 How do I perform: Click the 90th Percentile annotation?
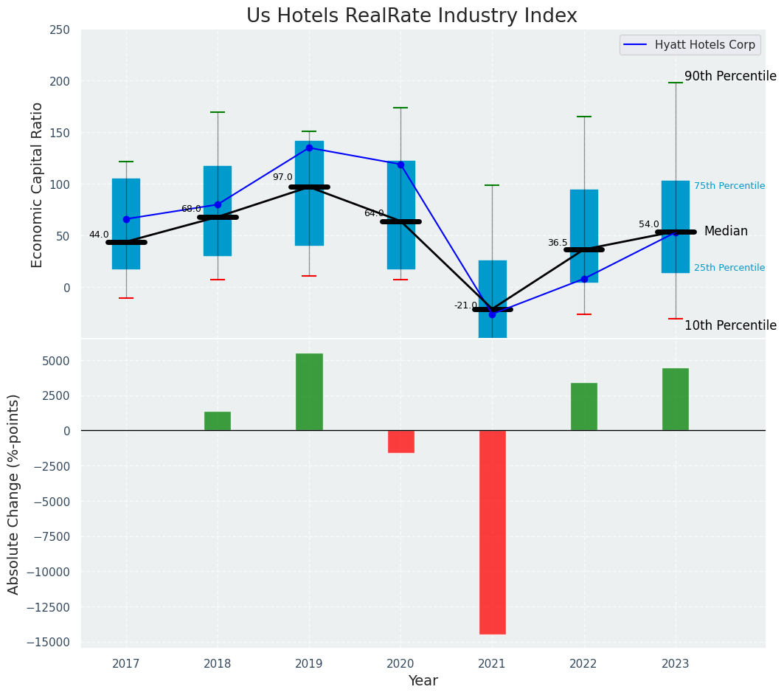[729, 77]
